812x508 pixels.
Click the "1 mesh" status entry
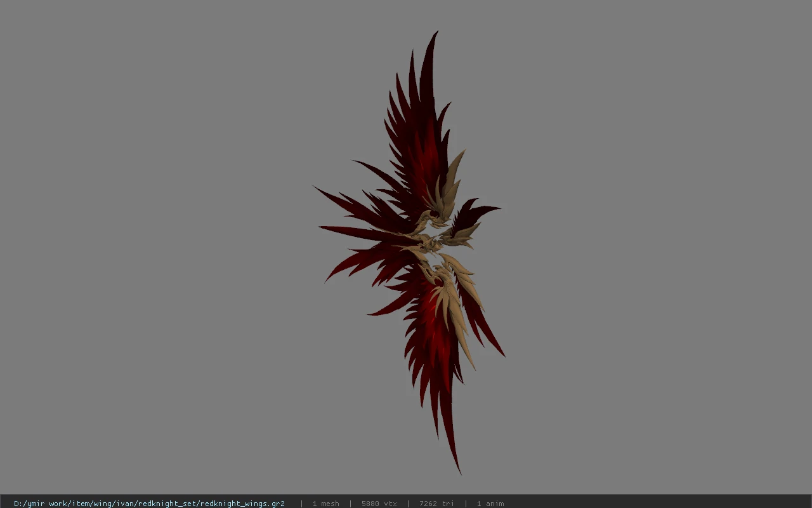[325, 504]
